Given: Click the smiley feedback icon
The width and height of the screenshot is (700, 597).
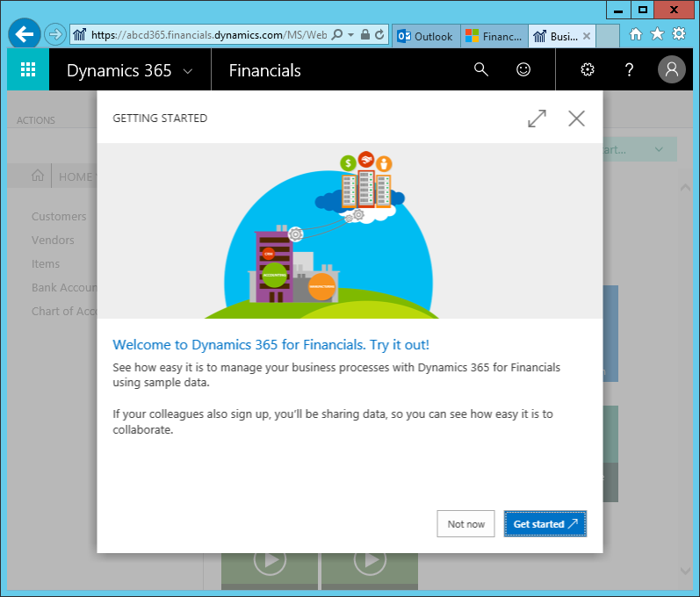Looking at the screenshot, I should pyautogui.click(x=523, y=69).
